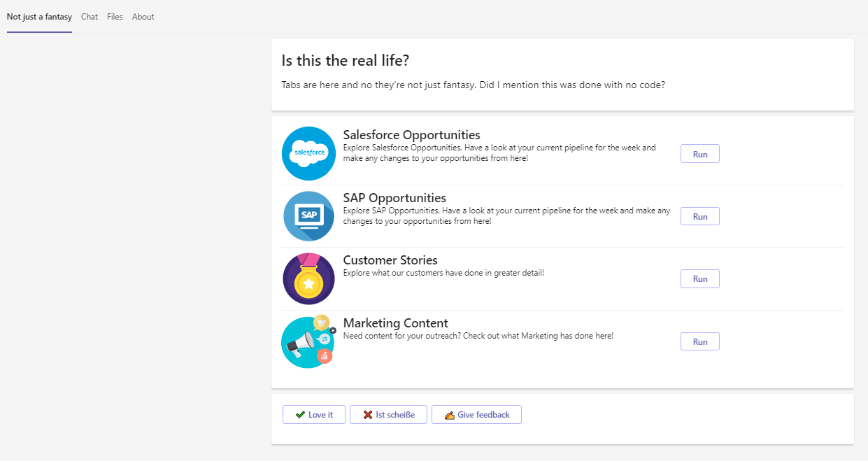This screenshot has height=461, width=868.
Task: Select the Not just a fantasy tab
Action: pos(39,17)
